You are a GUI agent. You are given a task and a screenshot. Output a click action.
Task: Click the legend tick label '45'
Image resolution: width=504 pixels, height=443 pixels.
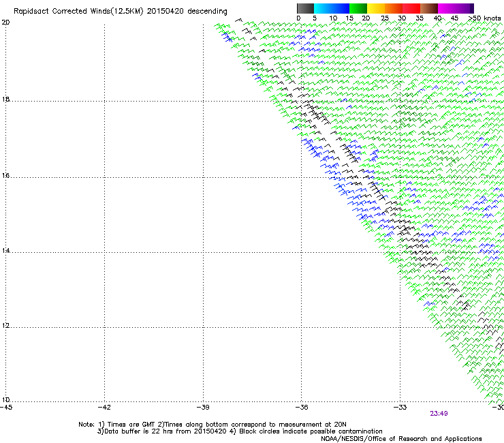pos(454,18)
